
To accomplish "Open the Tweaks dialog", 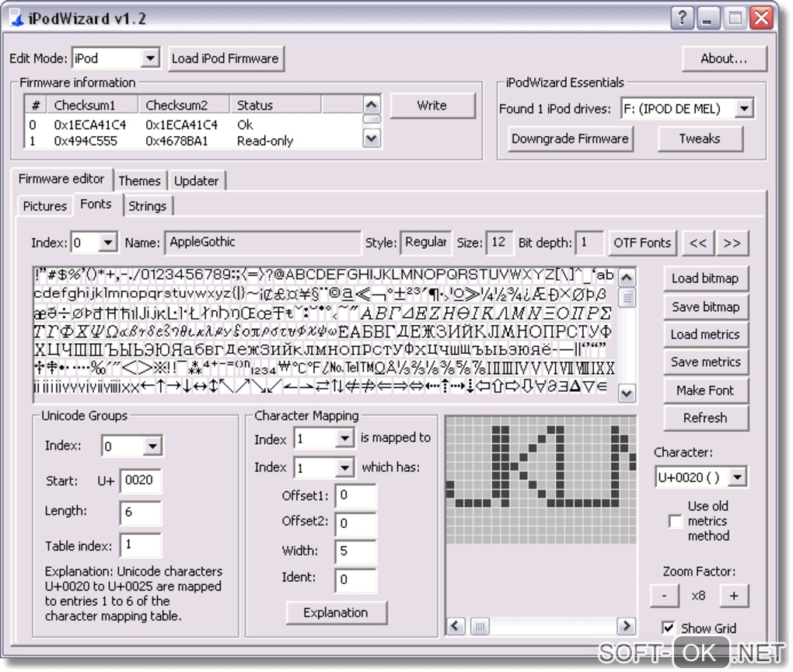I will pyautogui.click(x=700, y=138).
